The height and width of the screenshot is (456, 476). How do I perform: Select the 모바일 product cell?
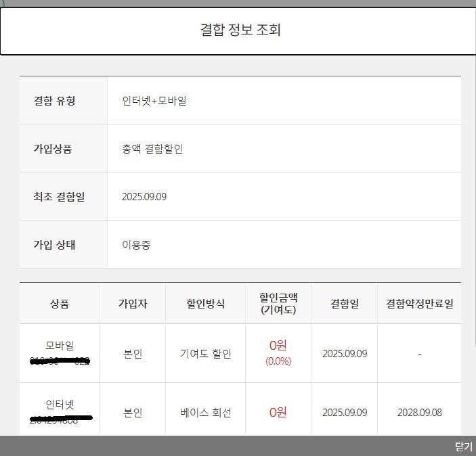tap(60, 346)
